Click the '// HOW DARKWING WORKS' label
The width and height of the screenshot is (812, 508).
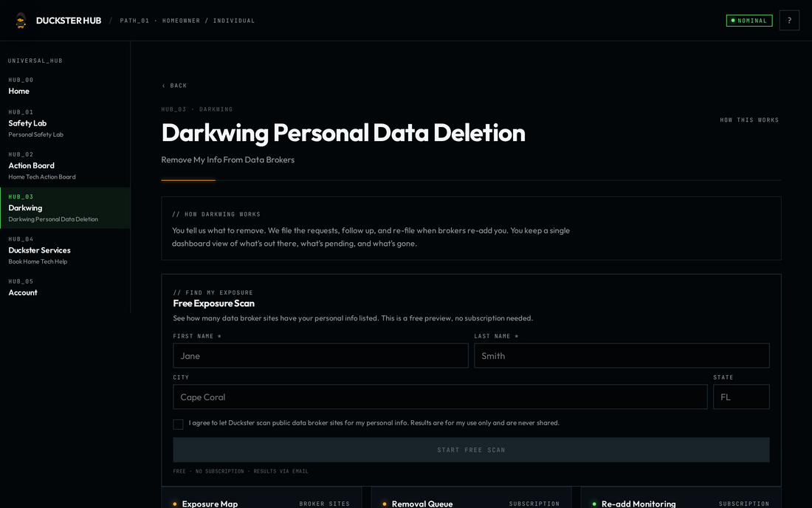pos(216,214)
